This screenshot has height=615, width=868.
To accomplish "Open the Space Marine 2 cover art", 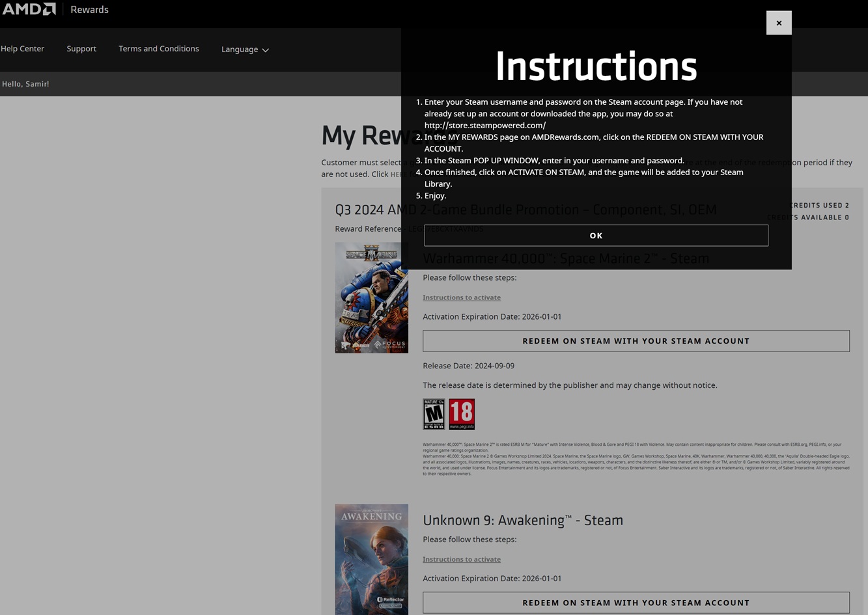I will coord(372,297).
